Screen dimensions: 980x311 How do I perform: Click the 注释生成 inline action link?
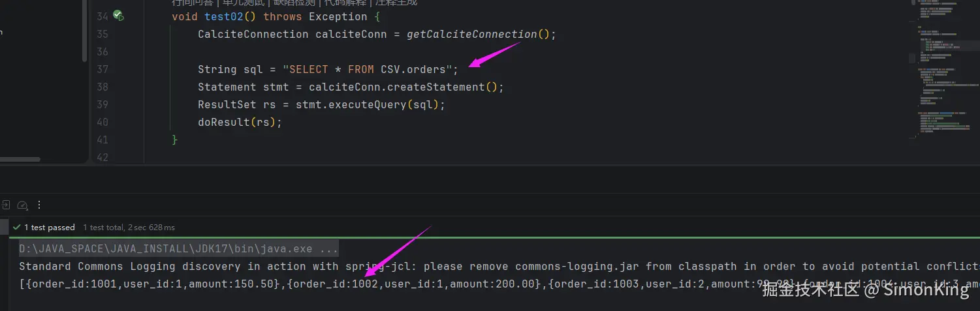396,3
